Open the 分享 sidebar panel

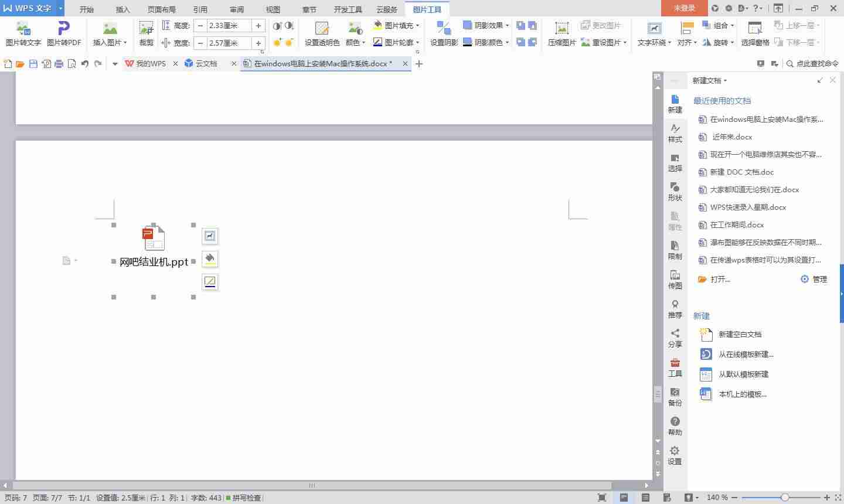(675, 339)
